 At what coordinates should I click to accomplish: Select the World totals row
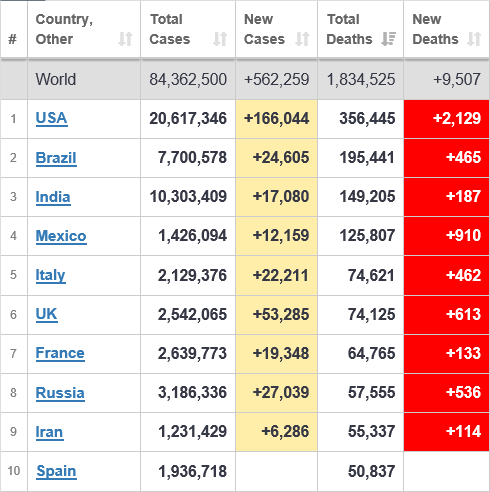(245, 80)
